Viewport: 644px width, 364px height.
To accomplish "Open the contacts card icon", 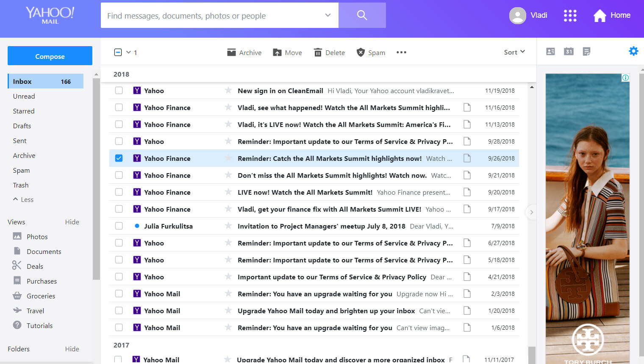I will coord(550,52).
